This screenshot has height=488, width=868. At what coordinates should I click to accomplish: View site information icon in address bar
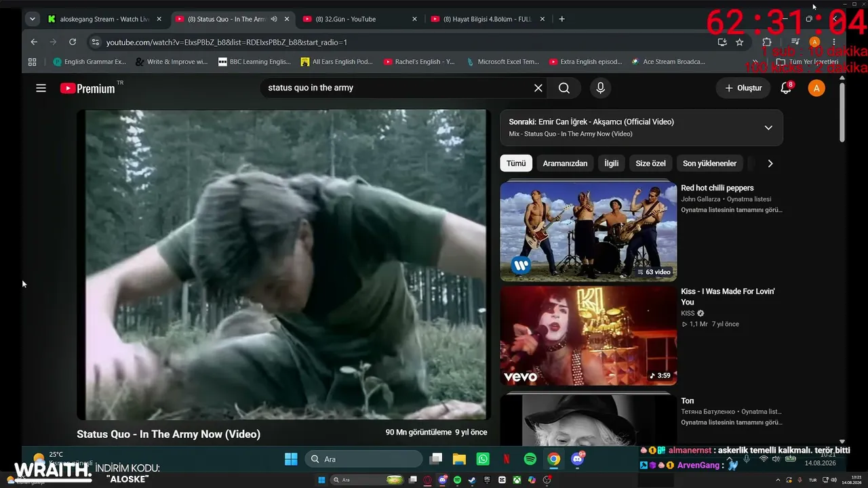tap(95, 42)
